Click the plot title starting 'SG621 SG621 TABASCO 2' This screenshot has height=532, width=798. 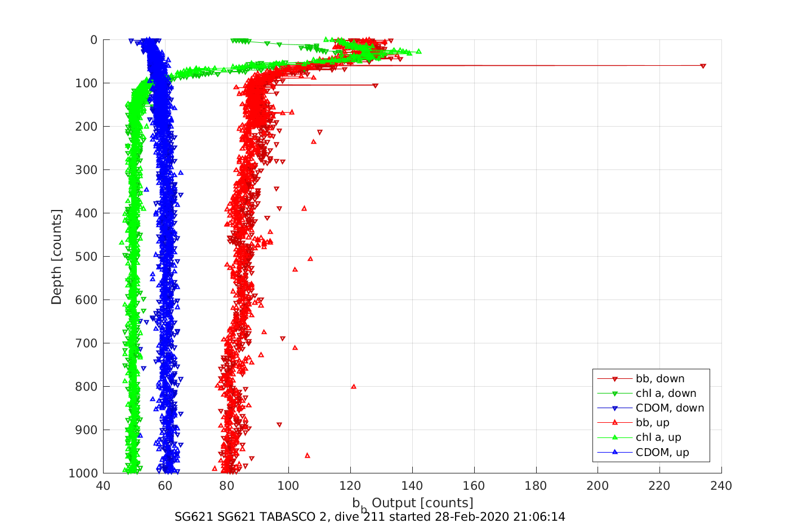point(370,517)
